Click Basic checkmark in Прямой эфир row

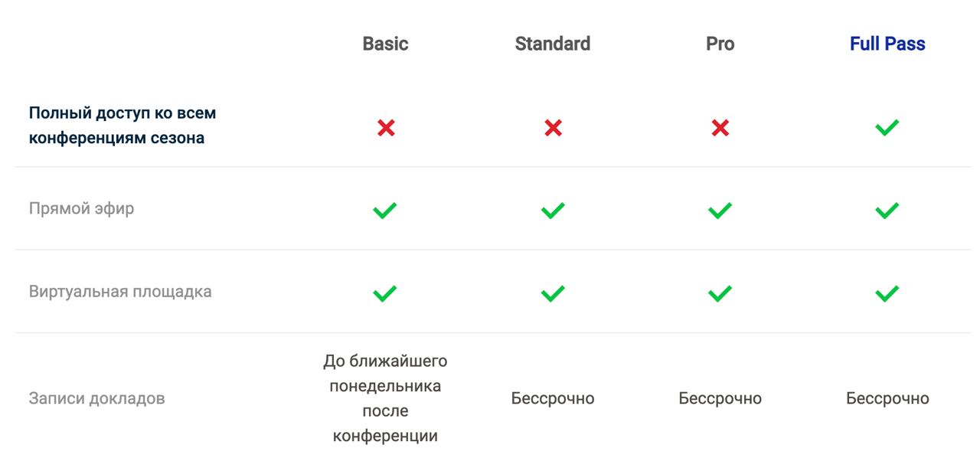[x=385, y=210]
